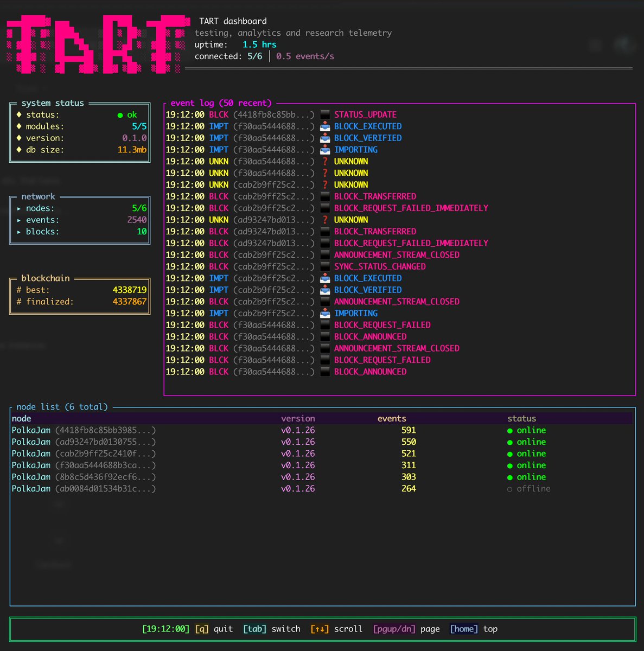Click hash symbol next to finalized block
Screen dimensions: 644x651
pos(19,302)
